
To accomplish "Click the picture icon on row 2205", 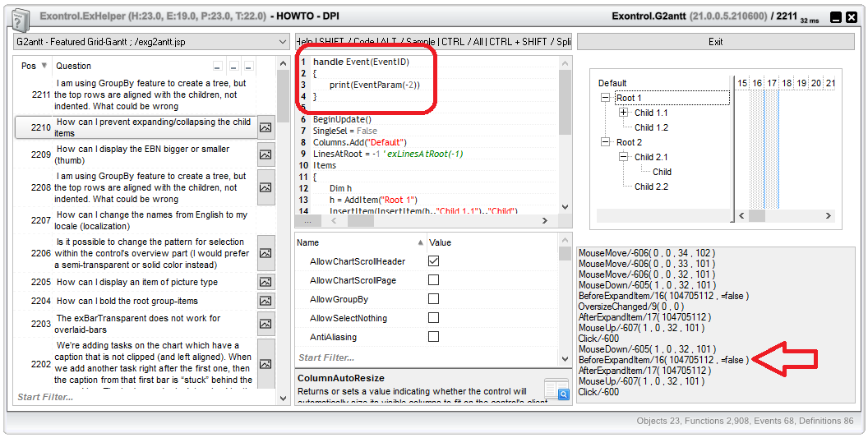I will 265,282.
